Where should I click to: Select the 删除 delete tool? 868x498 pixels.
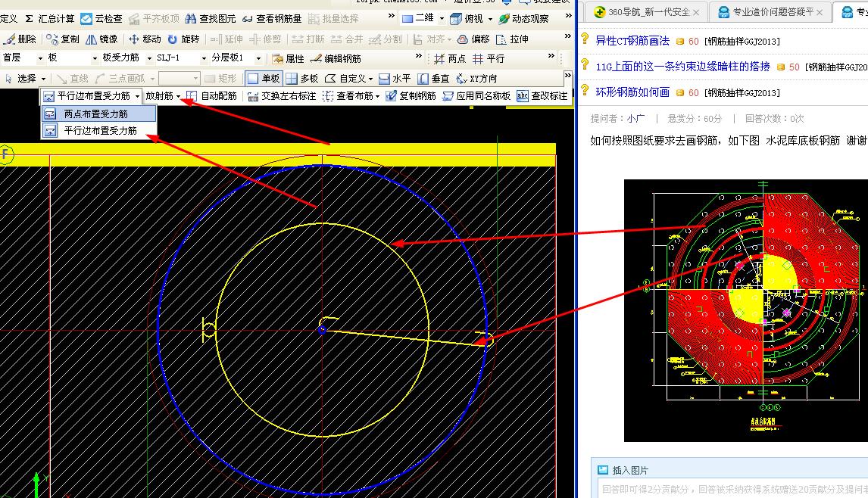pos(20,39)
